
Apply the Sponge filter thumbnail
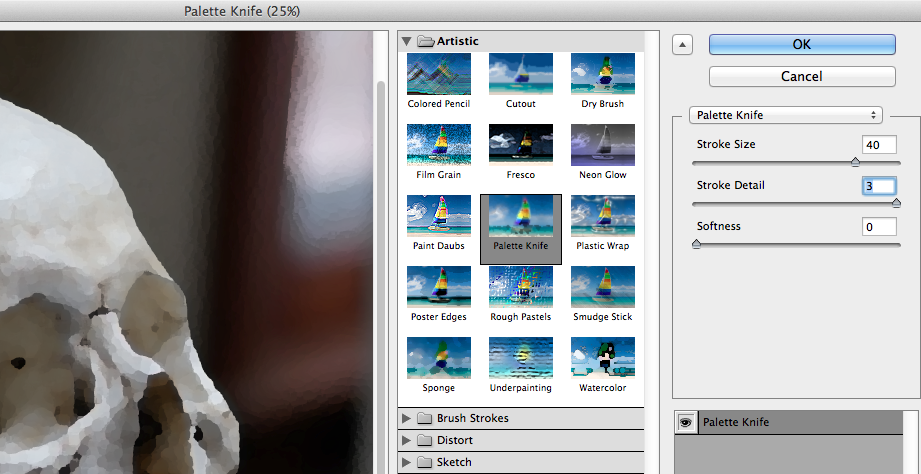coord(439,358)
